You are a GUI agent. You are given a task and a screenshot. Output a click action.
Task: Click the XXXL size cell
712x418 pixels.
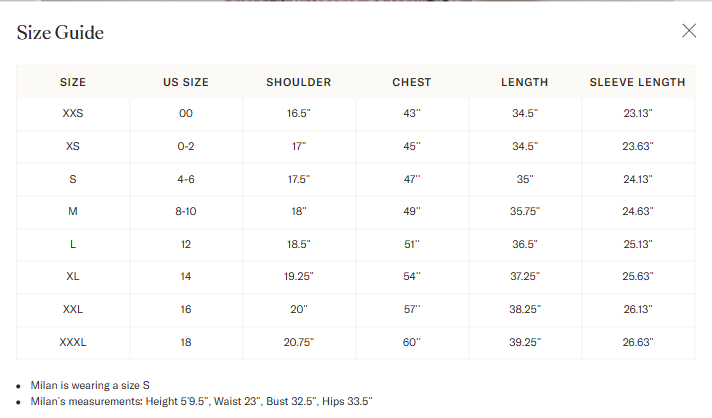(73, 342)
